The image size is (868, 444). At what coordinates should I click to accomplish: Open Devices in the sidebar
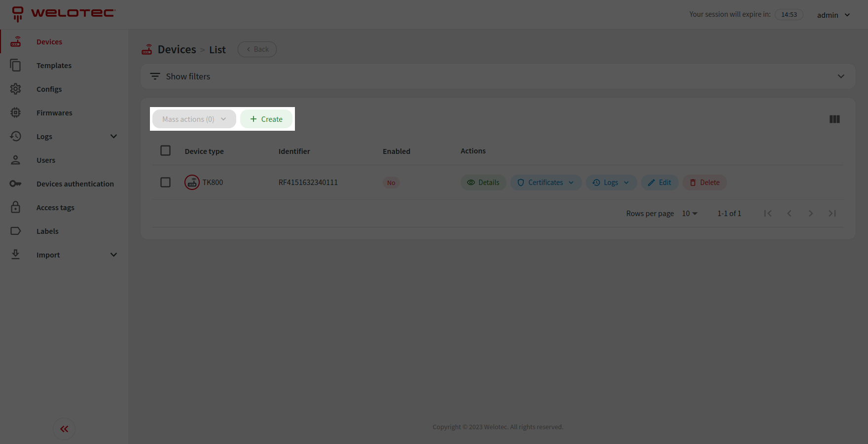(49, 42)
